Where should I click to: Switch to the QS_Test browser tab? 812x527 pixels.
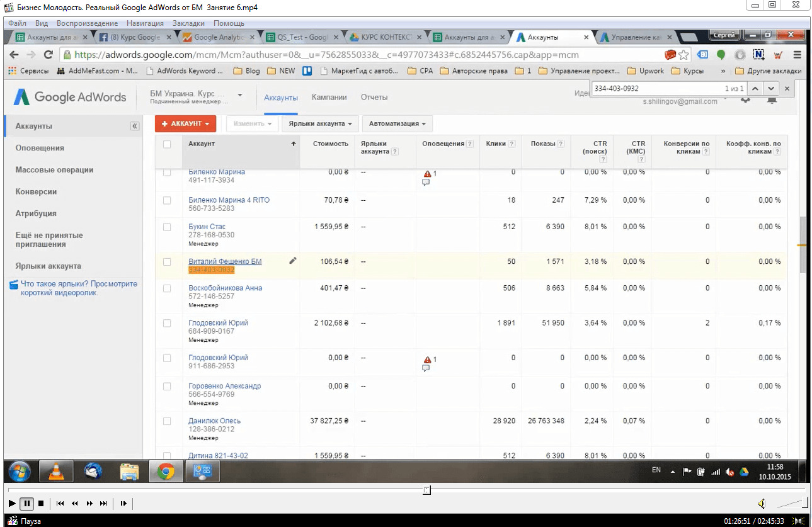pos(302,37)
